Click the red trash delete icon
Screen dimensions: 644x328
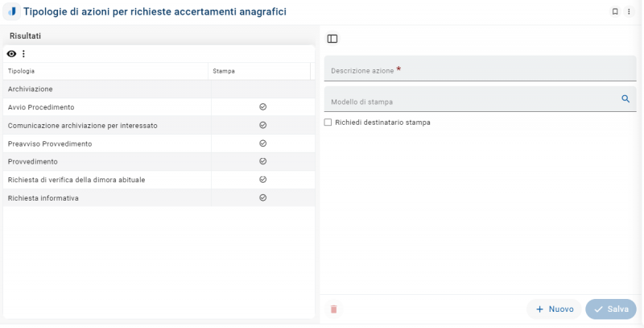coord(334,309)
